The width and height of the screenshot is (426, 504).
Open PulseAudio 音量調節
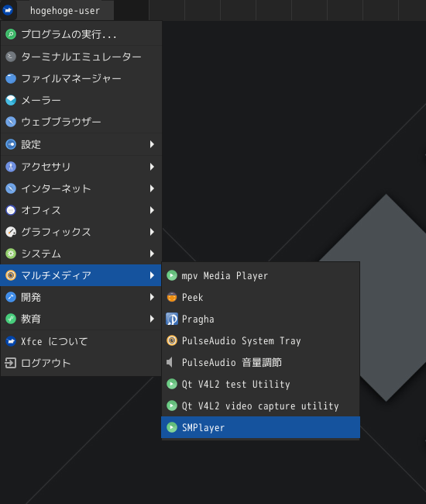tap(261, 363)
